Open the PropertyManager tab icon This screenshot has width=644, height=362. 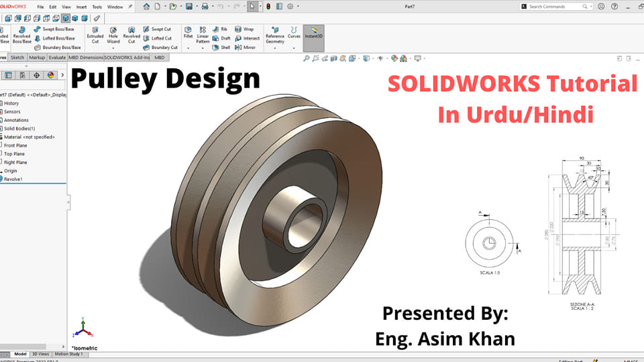[9, 75]
